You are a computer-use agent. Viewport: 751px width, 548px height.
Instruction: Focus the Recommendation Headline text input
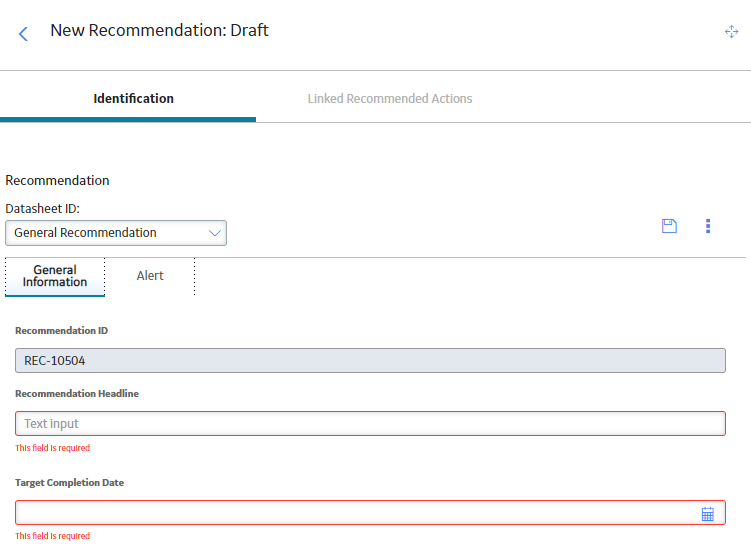click(370, 423)
